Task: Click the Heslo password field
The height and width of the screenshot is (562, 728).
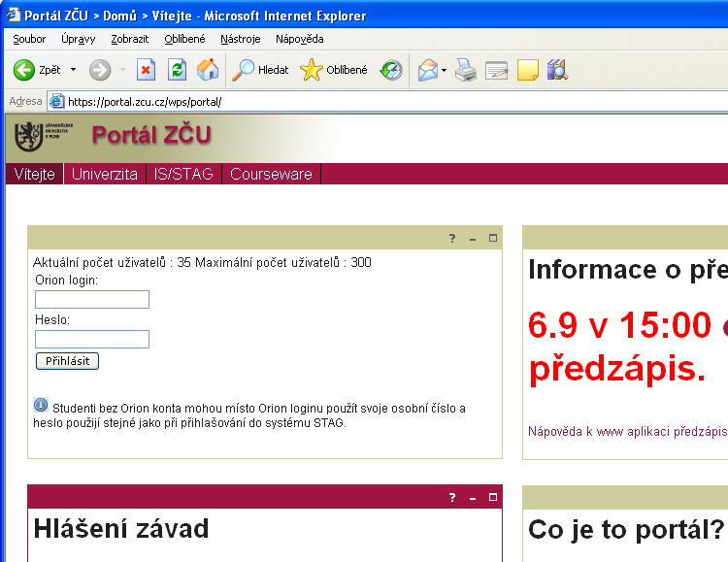Action: (x=92, y=339)
